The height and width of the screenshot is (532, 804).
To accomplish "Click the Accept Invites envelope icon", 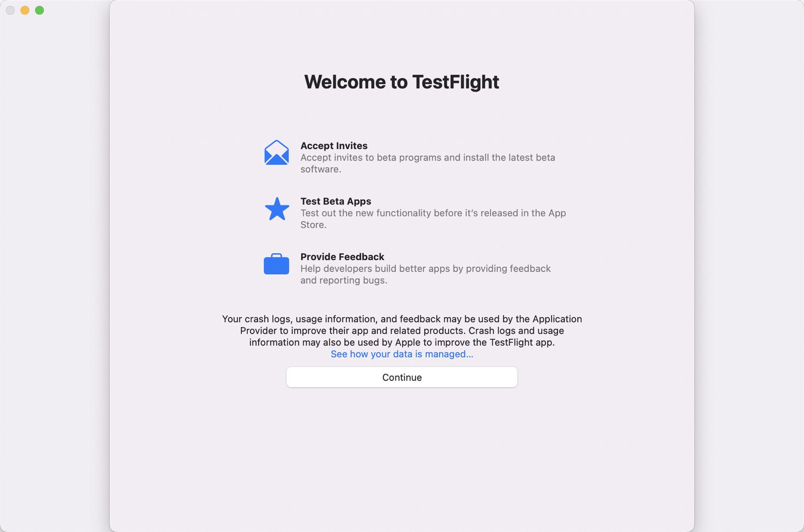I will [x=276, y=154].
